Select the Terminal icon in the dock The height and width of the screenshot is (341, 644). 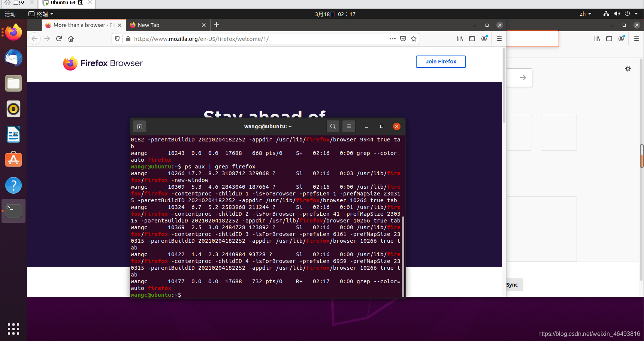[x=13, y=211]
